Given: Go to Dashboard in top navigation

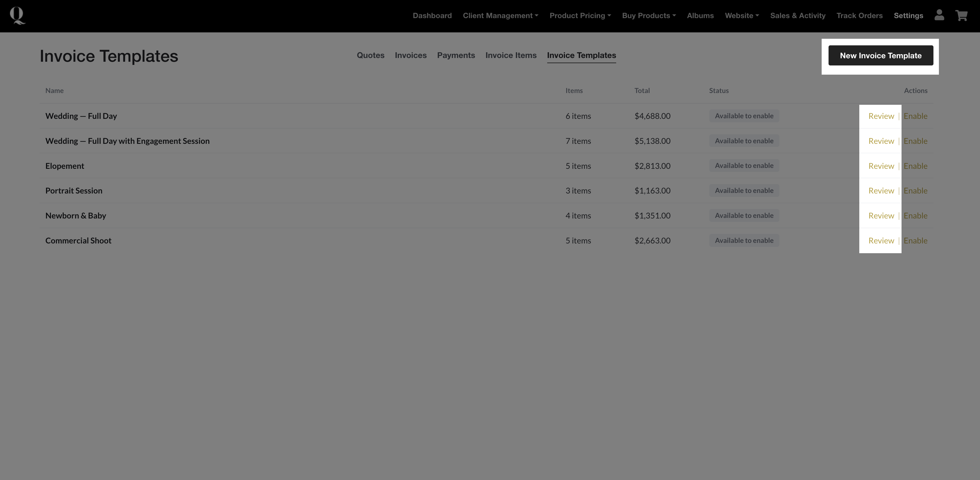Looking at the screenshot, I should (432, 16).
